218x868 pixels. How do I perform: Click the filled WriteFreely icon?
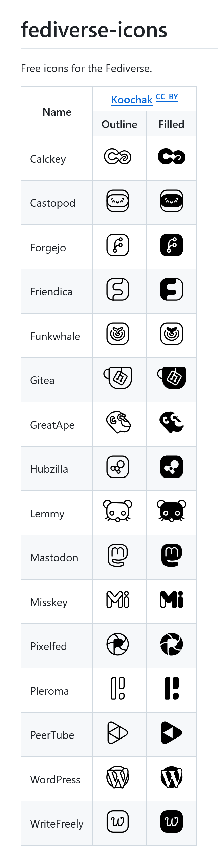coord(172,821)
